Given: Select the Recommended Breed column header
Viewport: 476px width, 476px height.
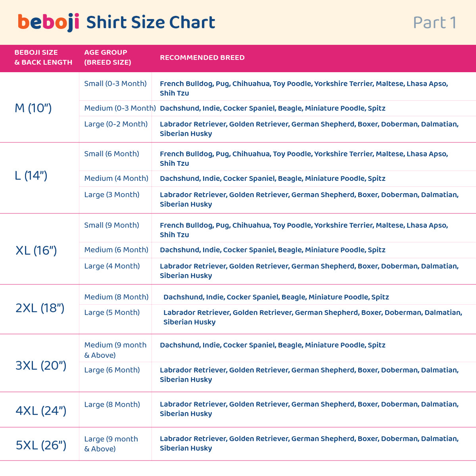Looking at the screenshot, I should 202,58.
